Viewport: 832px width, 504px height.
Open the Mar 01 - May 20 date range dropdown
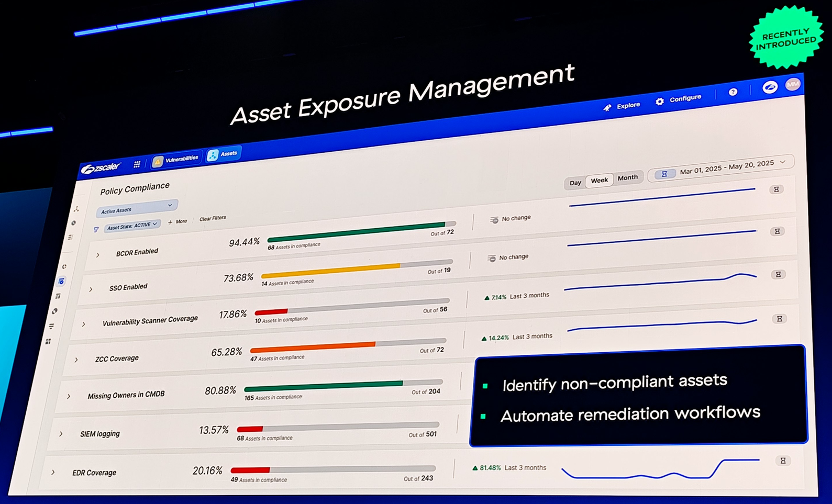tap(721, 169)
